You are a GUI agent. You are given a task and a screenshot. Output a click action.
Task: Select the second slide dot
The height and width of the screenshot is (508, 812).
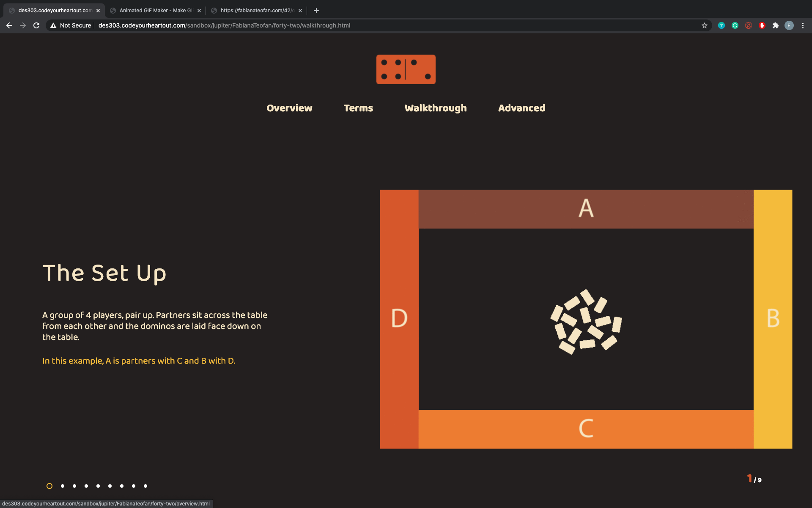click(63, 486)
